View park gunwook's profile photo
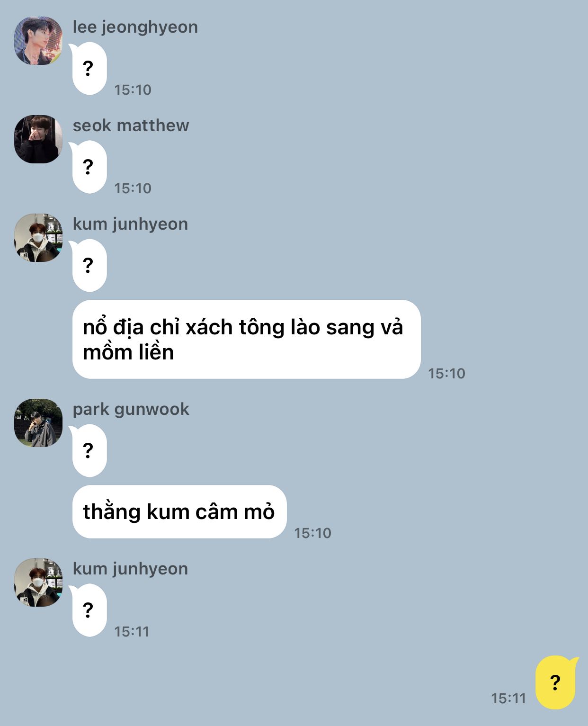Viewport: 588px width, 726px height. click(x=38, y=423)
